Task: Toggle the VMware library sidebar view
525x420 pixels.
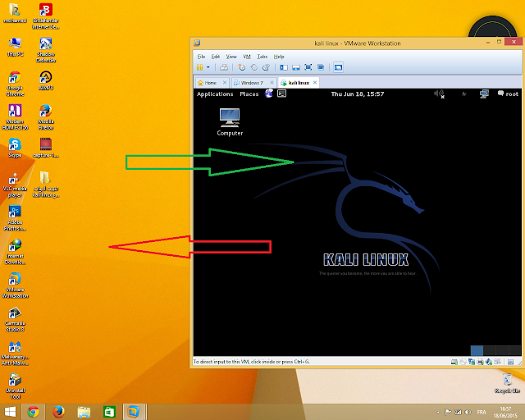Action: coord(284,67)
